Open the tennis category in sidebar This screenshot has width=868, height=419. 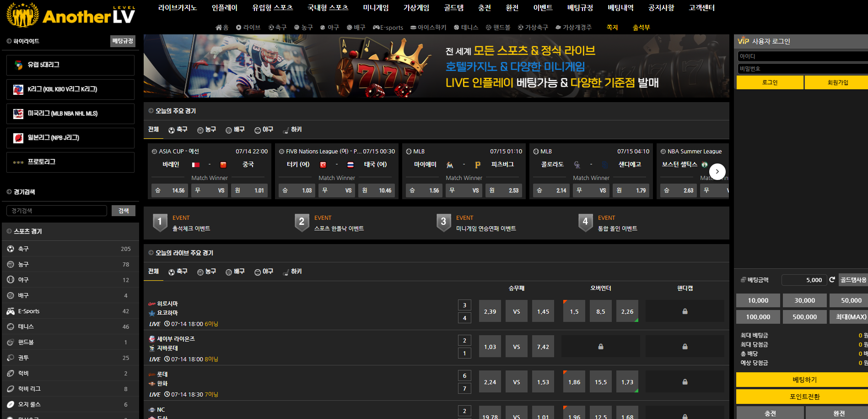coord(70,326)
